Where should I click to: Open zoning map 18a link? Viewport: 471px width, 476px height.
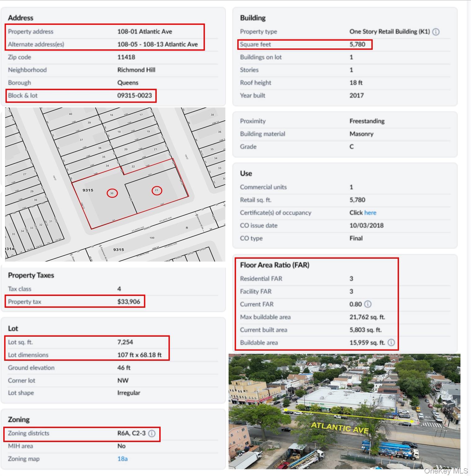click(x=122, y=459)
